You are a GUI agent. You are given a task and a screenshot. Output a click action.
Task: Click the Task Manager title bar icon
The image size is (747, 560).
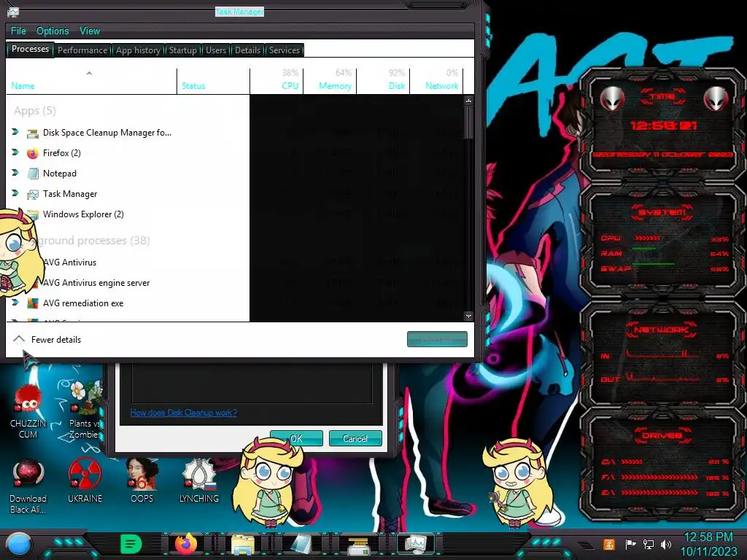click(x=13, y=12)
